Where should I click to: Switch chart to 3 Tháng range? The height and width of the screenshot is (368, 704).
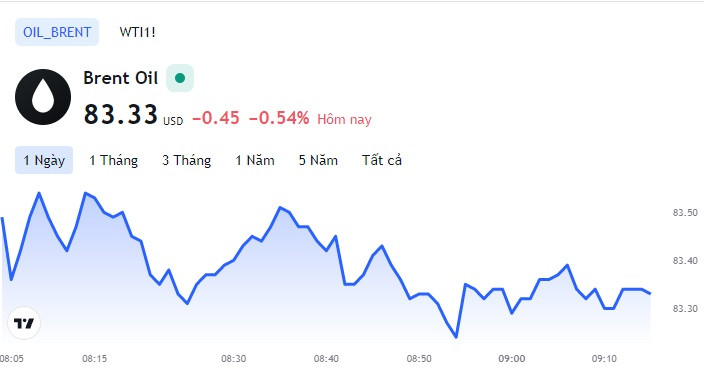click(x=186, y=160)
